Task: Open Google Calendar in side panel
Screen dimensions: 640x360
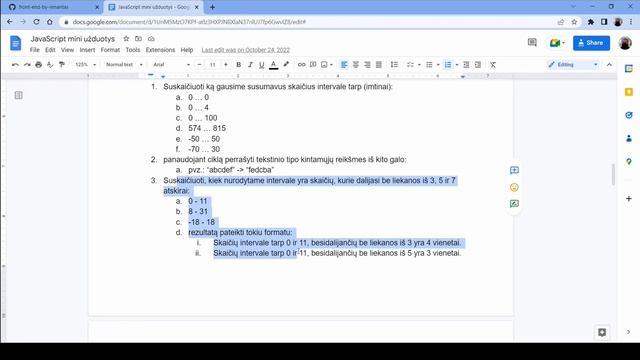Action: (629, 69)
